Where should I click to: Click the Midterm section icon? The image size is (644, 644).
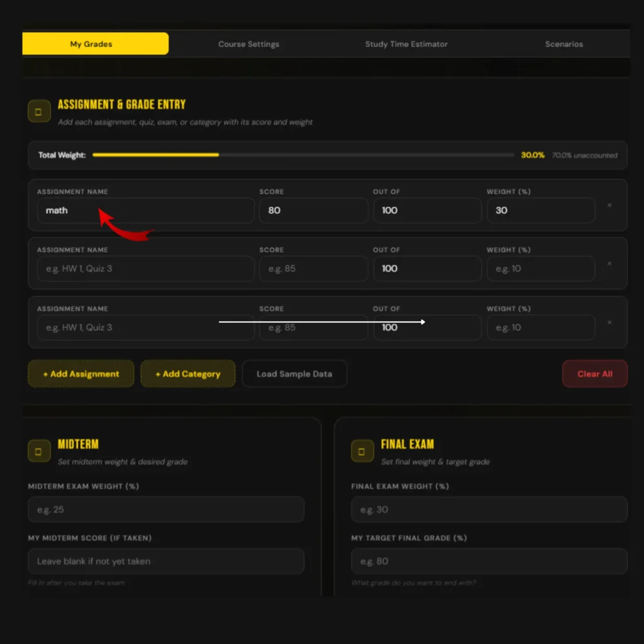39,451
